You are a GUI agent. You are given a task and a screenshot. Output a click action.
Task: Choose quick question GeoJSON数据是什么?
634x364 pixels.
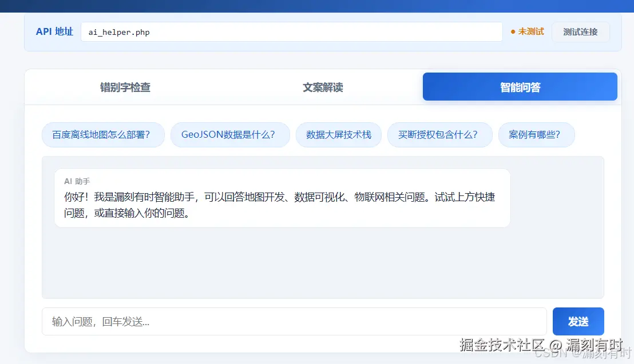pos(230,134)
